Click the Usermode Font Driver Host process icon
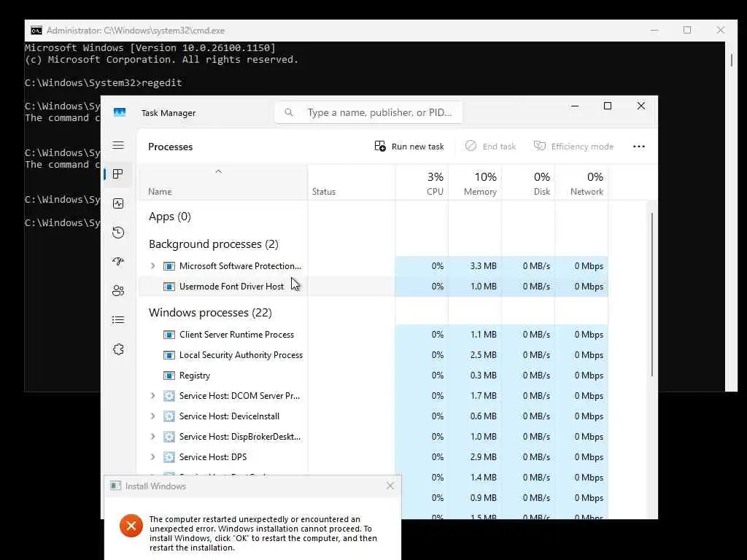Viewport: 747px width, 560px height. [x=169, y=287]
